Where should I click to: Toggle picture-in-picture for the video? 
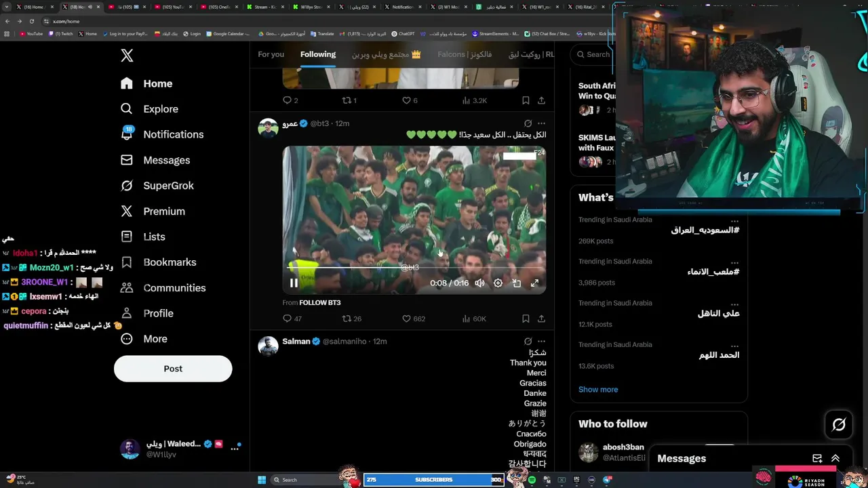[516, 283]
